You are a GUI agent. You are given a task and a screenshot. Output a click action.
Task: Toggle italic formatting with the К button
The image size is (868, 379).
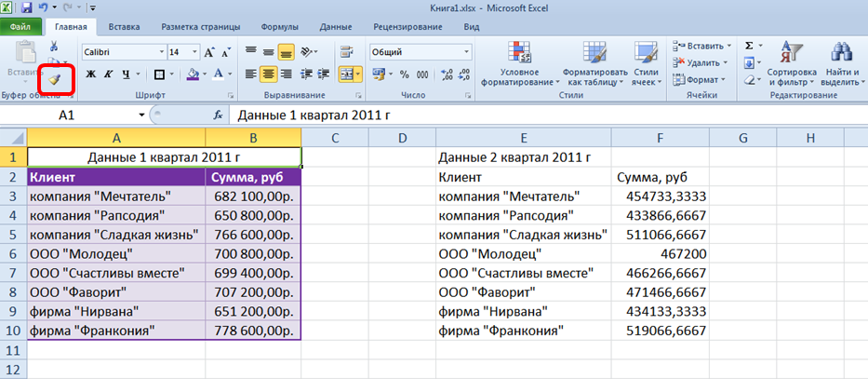[110, 74]
